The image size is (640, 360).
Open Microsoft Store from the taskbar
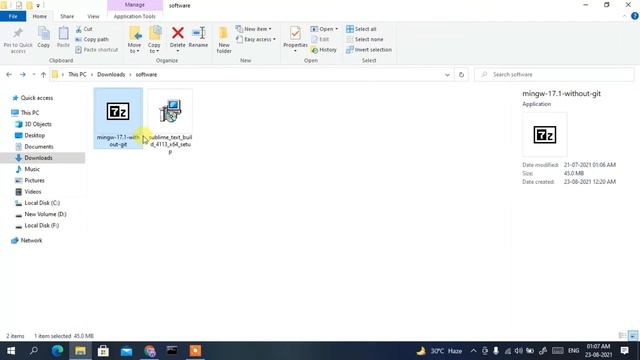click(x=103, y=351)
